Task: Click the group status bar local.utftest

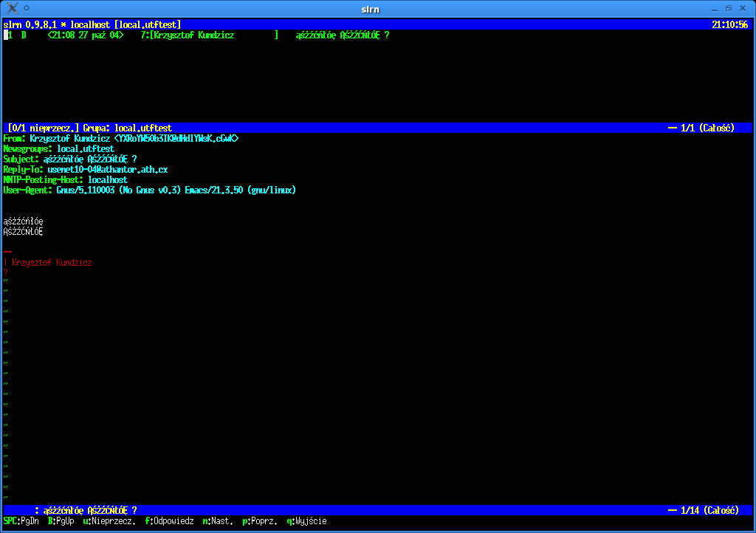Action: tap(142, 128)
